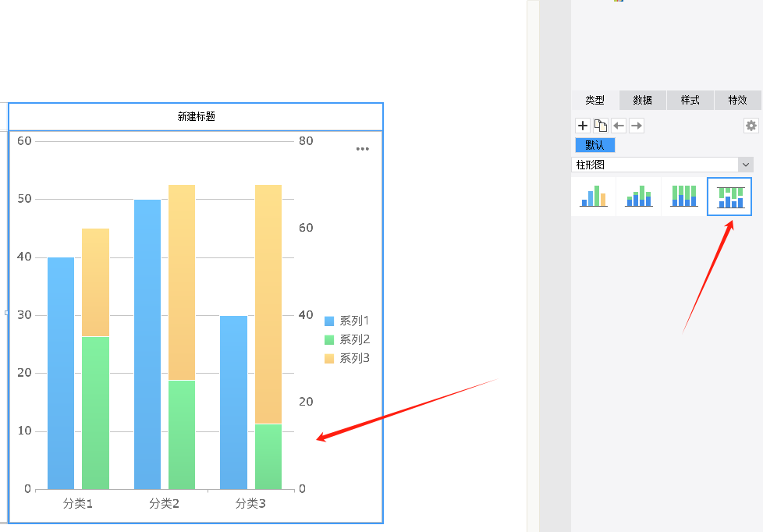Click the 系列2 legend label

(x=355, y=340)
